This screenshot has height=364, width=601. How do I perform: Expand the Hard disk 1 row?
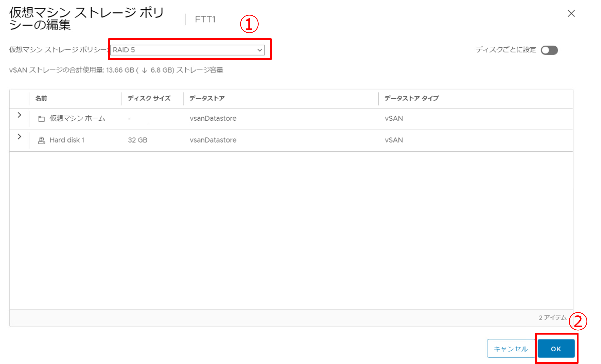(19, 136)
